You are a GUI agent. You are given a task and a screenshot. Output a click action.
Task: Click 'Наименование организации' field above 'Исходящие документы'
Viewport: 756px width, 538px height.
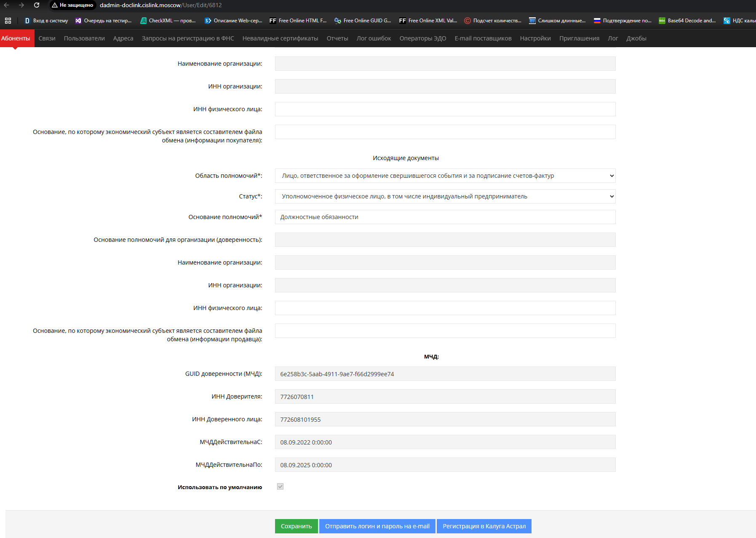(445, 64)
